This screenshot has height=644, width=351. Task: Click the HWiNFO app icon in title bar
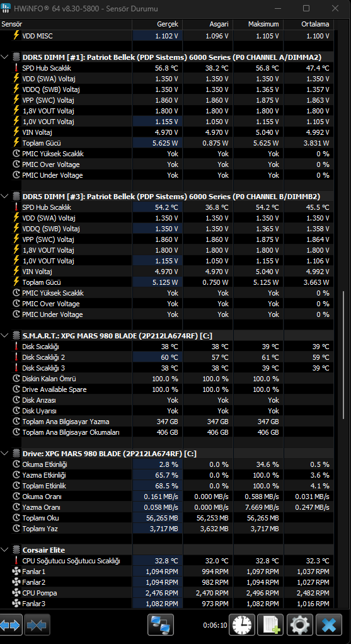6,8
